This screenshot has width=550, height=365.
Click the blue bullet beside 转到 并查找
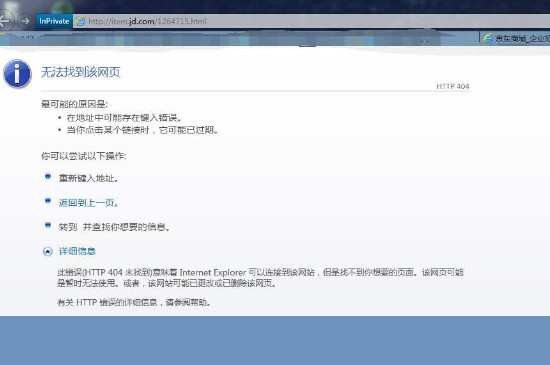[48, 225]
